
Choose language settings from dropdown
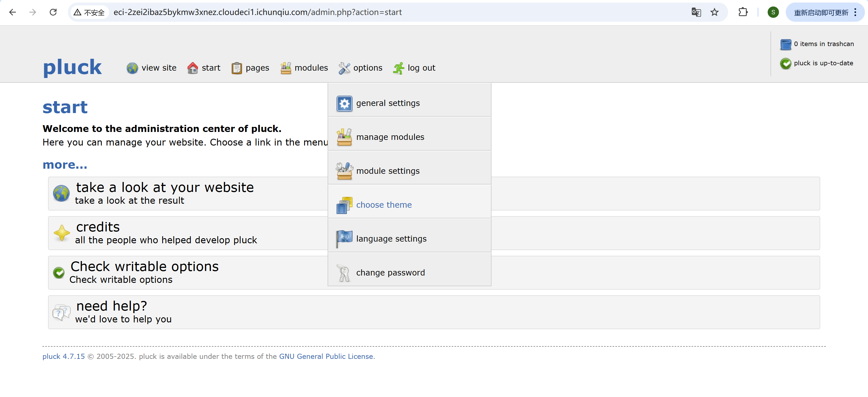click(409, 236)
